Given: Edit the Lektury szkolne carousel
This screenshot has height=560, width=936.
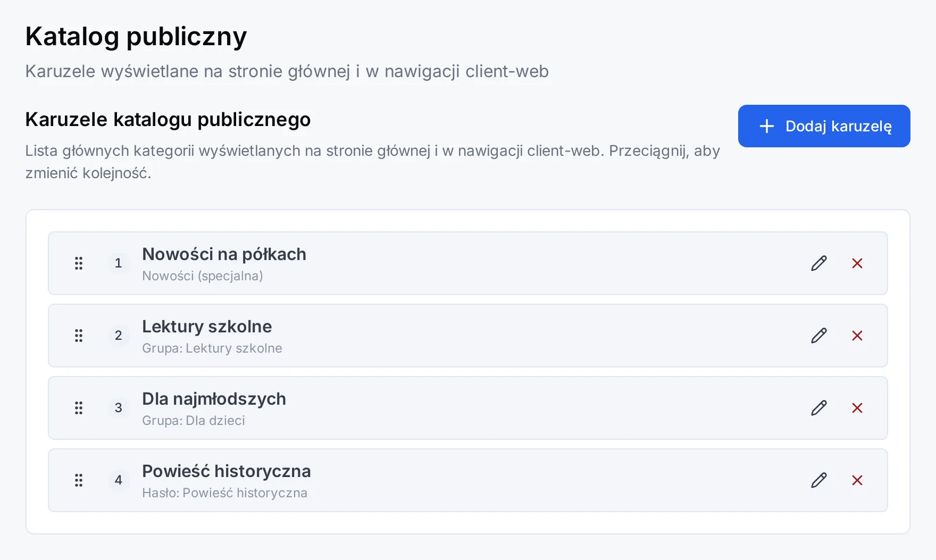Looking at the screenshot, I should click(x=819, y=336).
